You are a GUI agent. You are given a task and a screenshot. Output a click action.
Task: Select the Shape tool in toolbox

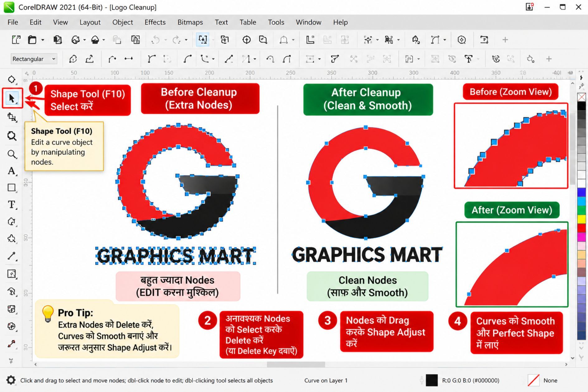(12, 98)
